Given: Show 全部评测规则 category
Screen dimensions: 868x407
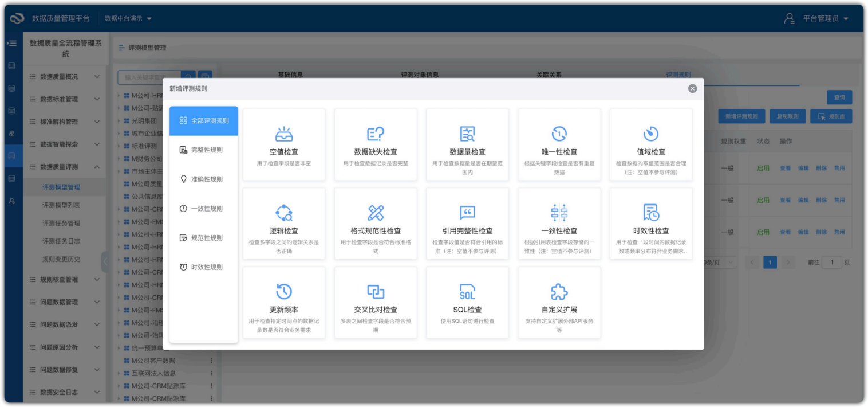Looking at the screenshot, I should pos(204,121).
